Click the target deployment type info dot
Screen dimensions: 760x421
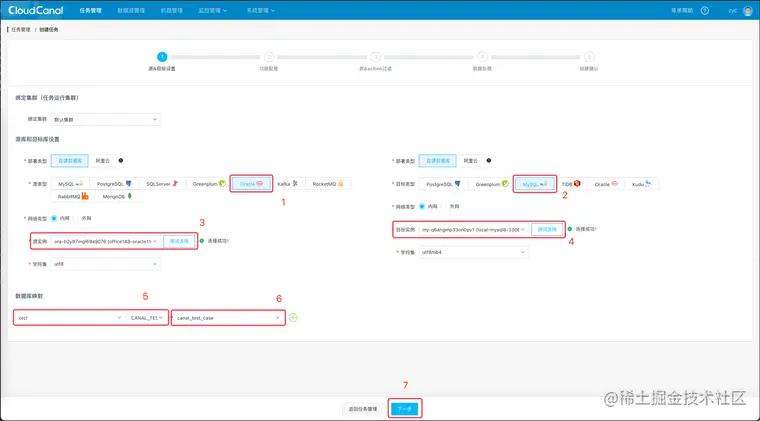[489, 160]
